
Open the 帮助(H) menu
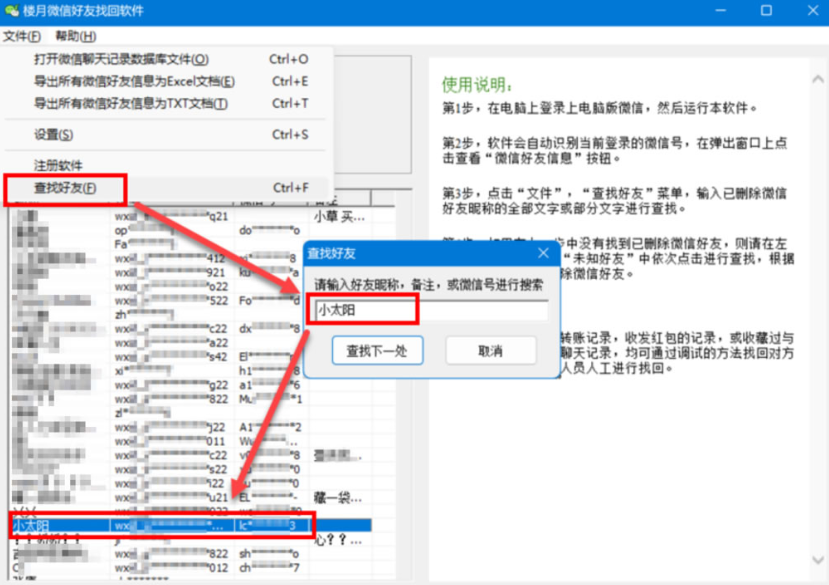point(76,36)
